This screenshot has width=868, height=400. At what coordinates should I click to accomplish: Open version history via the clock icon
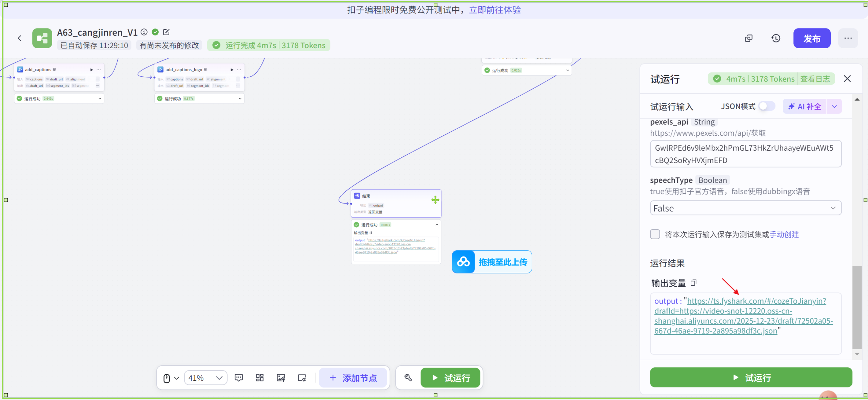point(776,38)
